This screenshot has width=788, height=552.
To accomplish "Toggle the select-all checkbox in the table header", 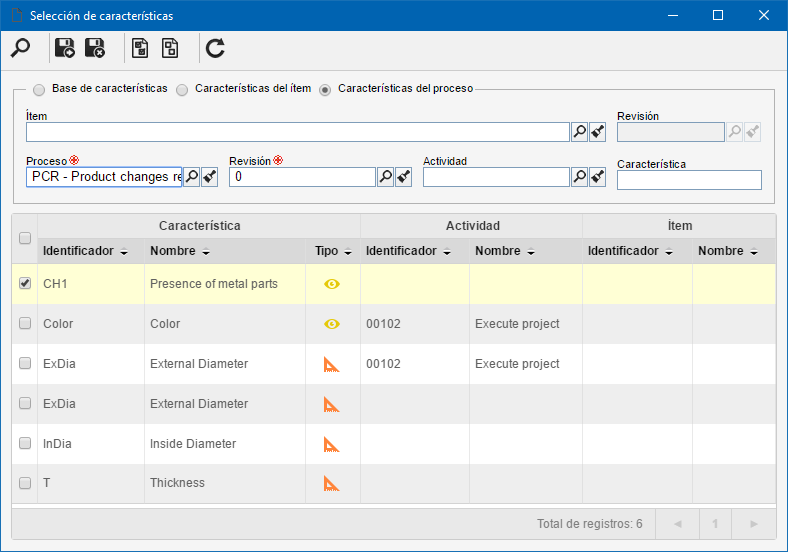I will (25, 238).
